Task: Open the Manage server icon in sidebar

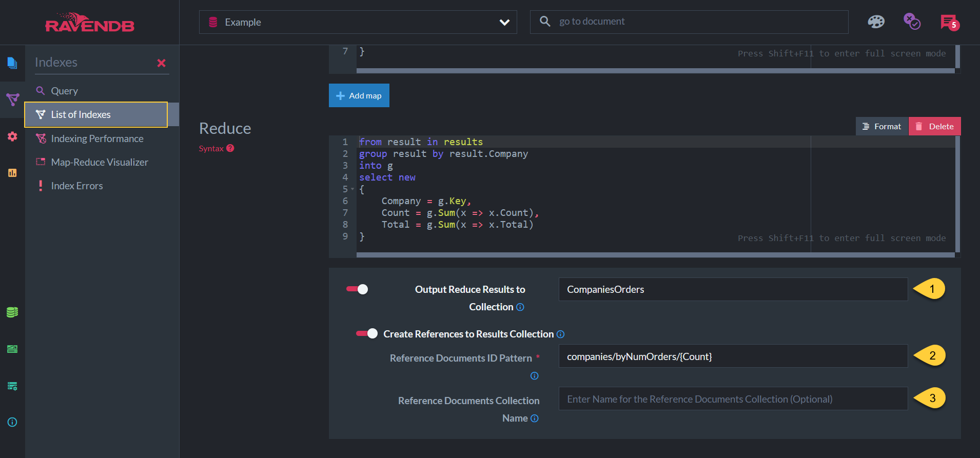Action: [x=12, y=386]
